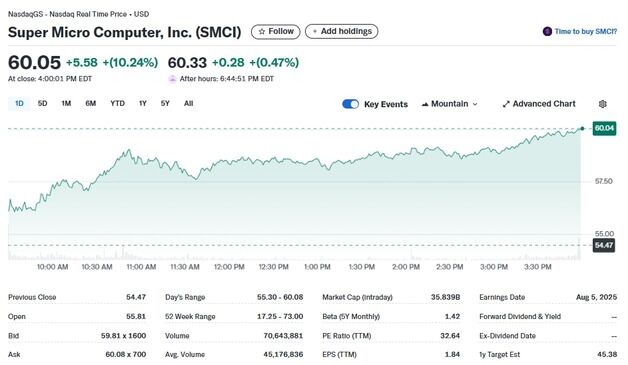Image resolution: width=628 pixels, height=365 pixels.
Task: Select the 6M range tab
Action: (91, 103)
